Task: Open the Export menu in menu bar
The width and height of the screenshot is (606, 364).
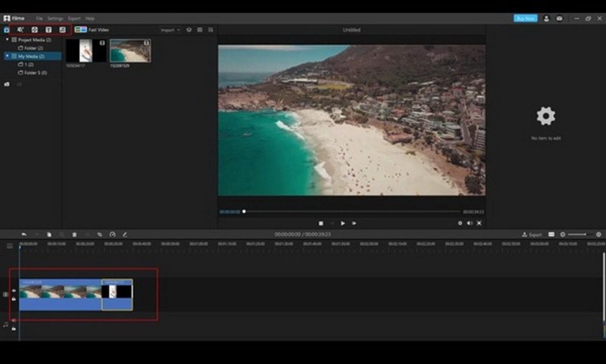Action: click(73, 17)
